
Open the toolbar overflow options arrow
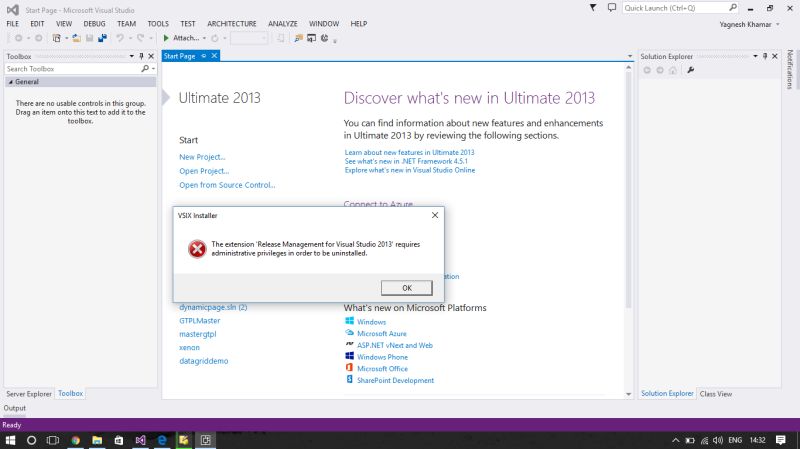coord(335,41)
